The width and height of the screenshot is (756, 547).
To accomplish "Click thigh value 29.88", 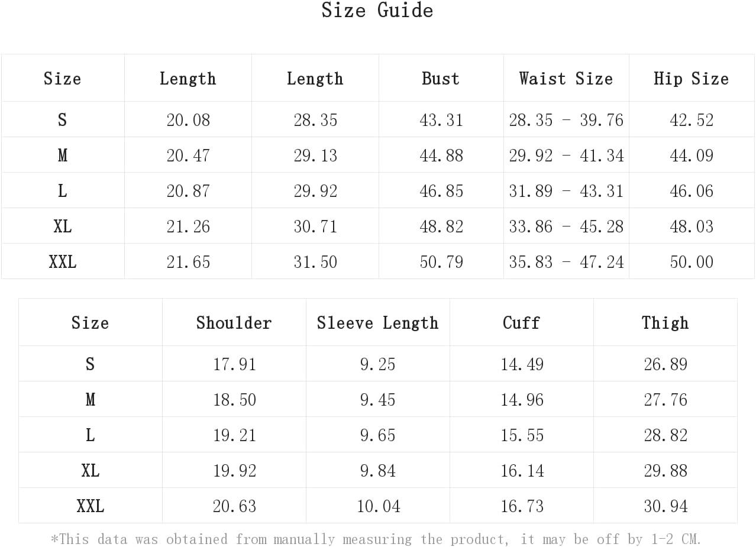I will (665, 471).
